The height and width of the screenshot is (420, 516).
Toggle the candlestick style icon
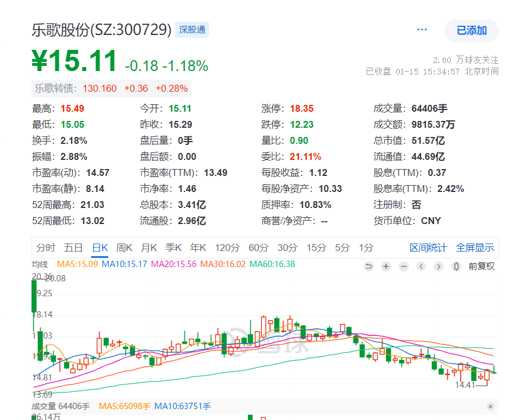click(456, 266)
